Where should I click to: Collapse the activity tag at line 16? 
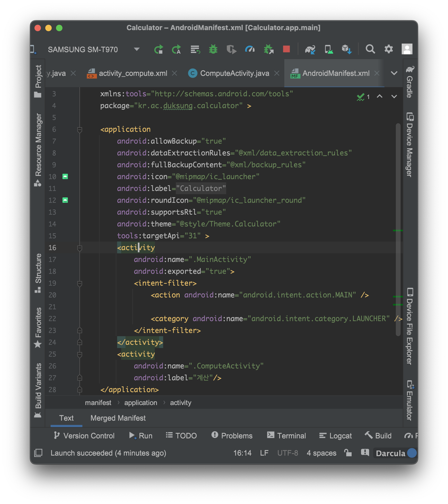pos(80,248)
